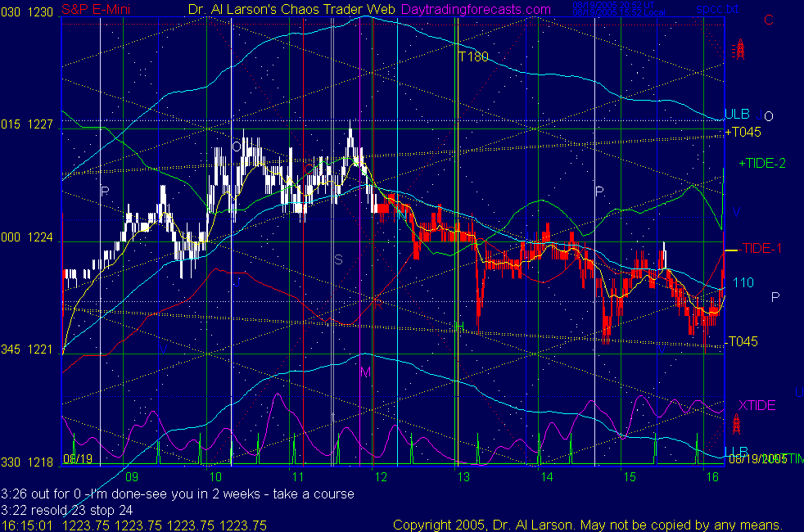The width and height of the screenshot is (804, 532).
Task: Click the gray "S" marker on the chart
Action: click(338, 259)
